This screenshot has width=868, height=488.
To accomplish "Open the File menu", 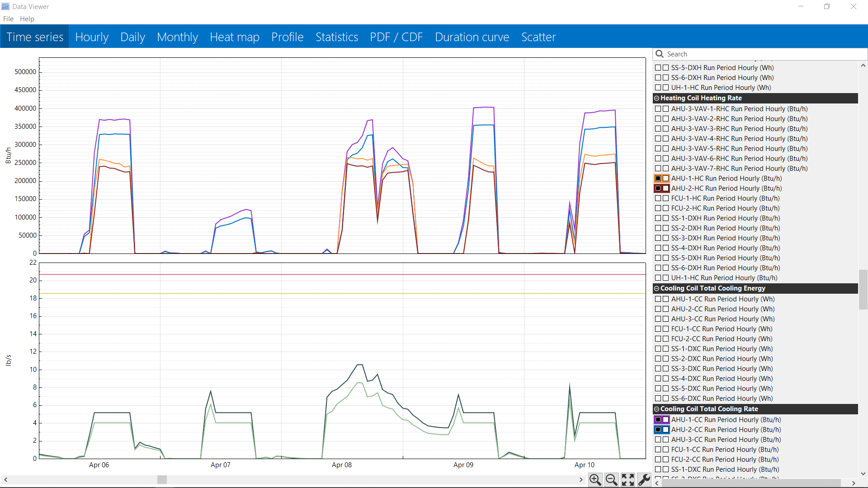I will (8, 19).
